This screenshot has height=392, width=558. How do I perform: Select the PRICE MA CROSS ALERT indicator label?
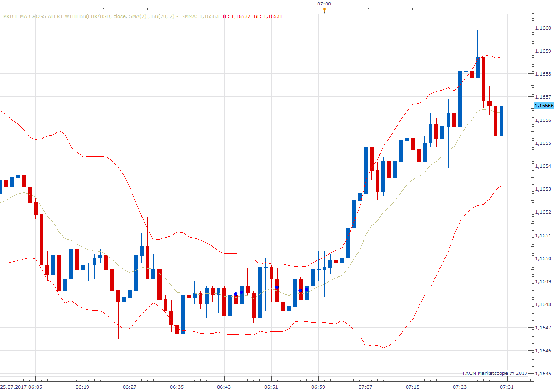(x=90, y=16)
